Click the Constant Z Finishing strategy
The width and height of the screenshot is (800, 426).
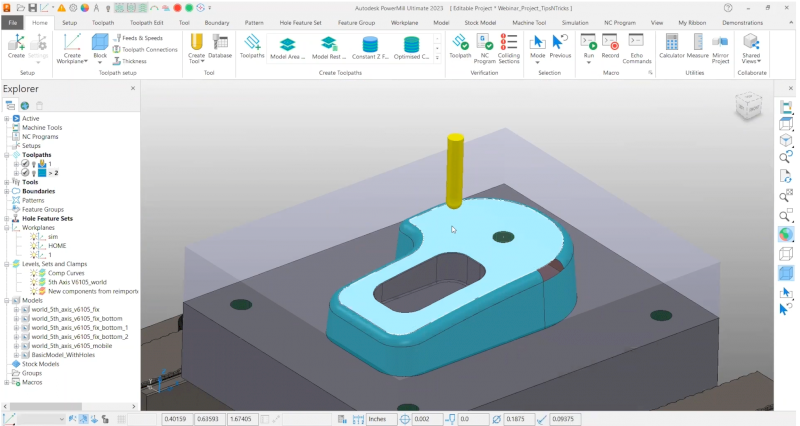pyautogui.click(x=371, y=46)
